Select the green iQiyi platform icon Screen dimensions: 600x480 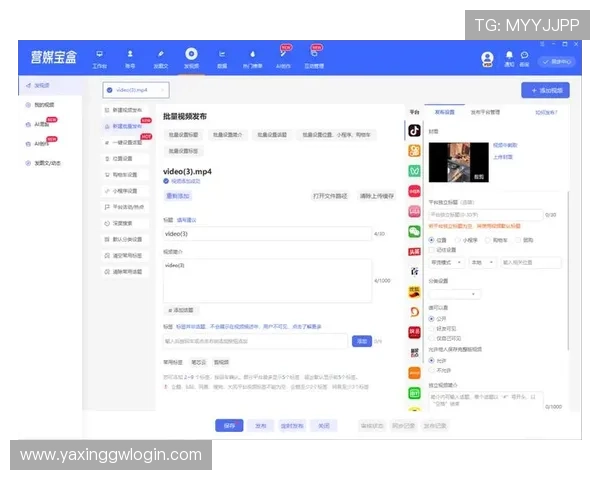(414, 393)
